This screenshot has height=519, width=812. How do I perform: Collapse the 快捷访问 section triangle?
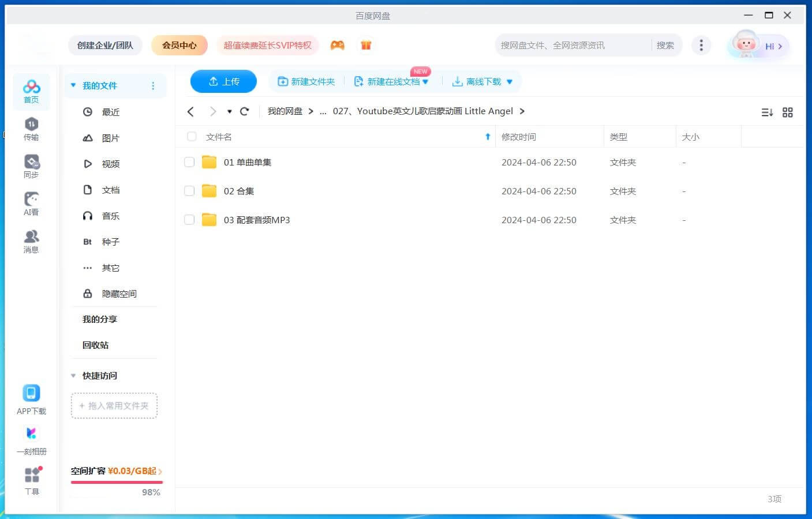coord(73,375)
